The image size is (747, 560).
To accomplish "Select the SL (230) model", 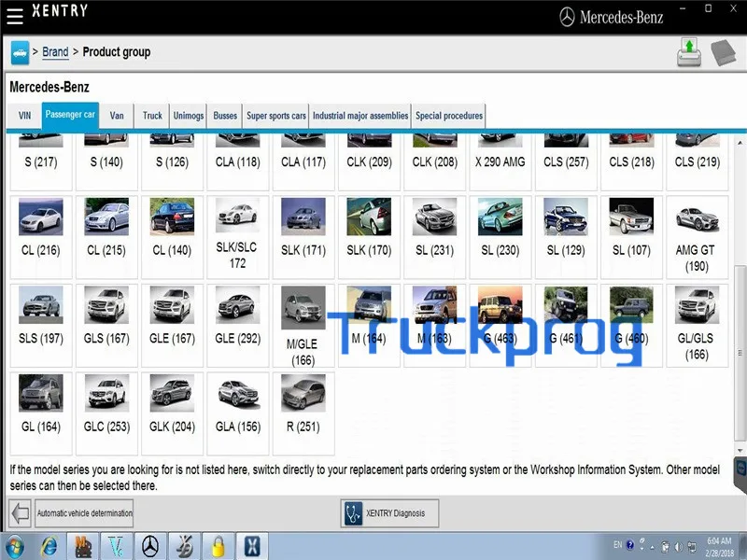I will coord(500,237).
